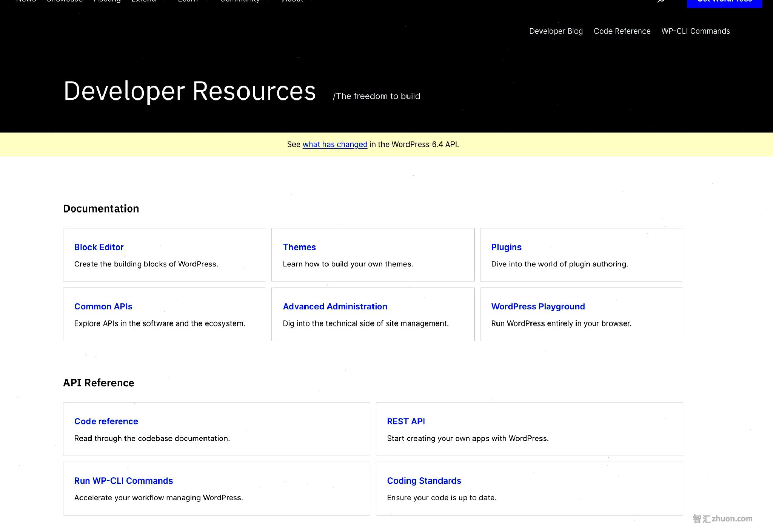
Task: Open Coding Standards link
Action: pos(424,481)
